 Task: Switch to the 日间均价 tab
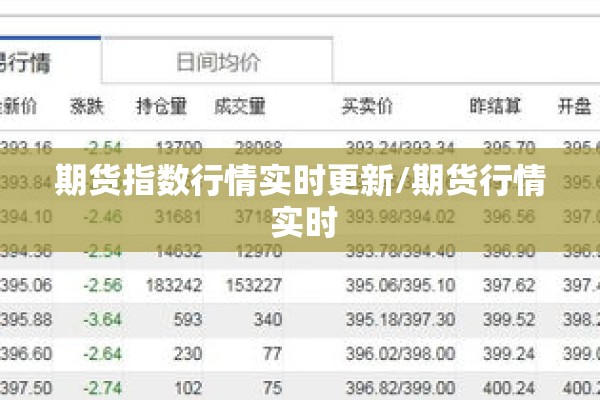(217, 61)
